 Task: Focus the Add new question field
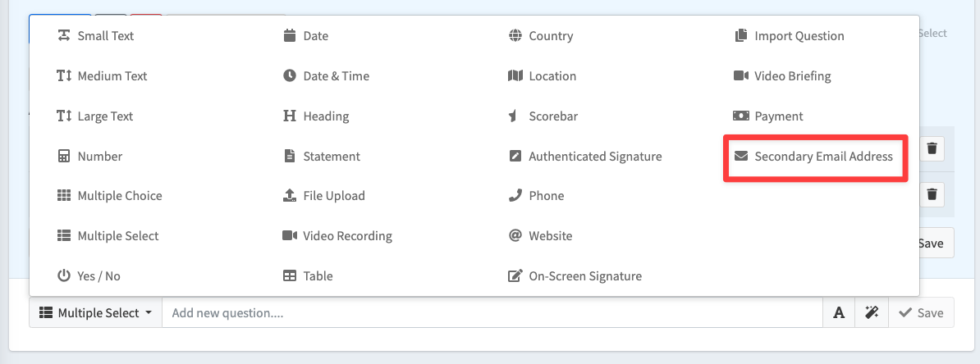[x=492, y=313]
